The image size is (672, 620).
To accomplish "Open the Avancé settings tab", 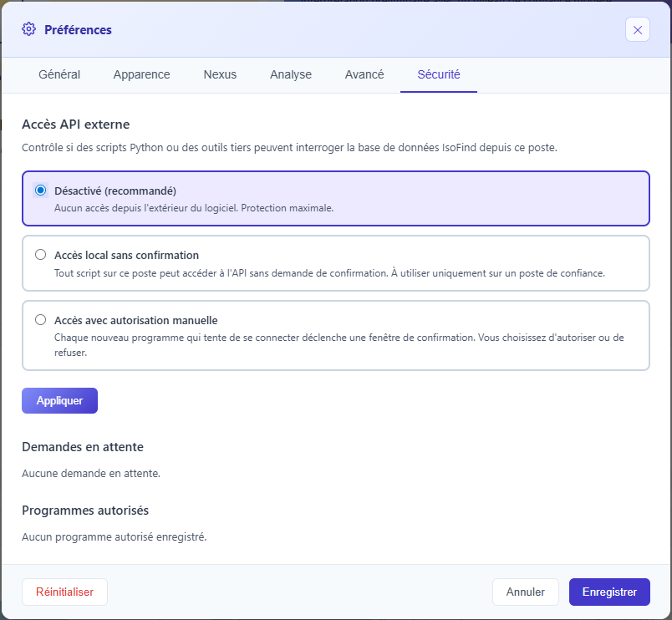I will click(364, 74).
